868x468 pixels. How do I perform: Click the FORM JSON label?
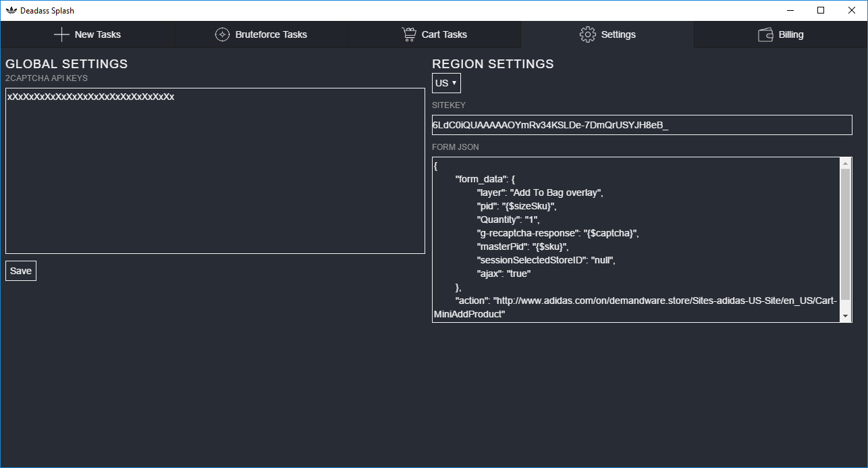coord(456,147)
